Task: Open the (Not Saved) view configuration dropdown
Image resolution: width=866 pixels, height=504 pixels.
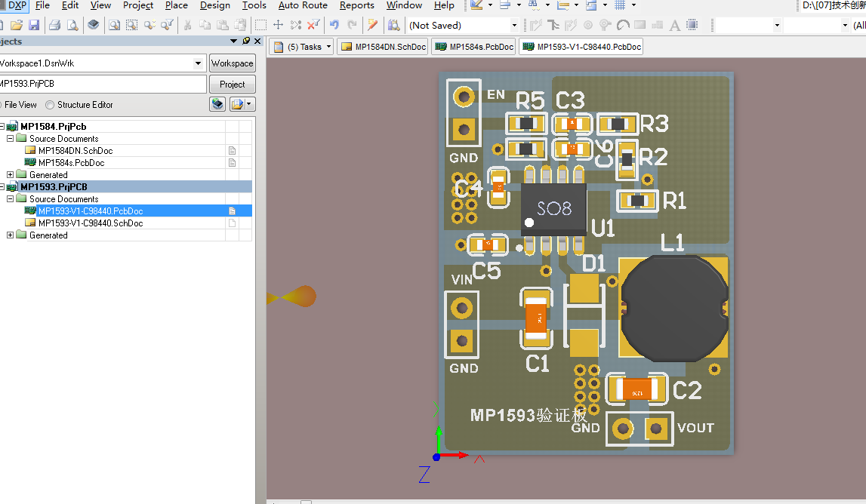Action: pos(514,26)
